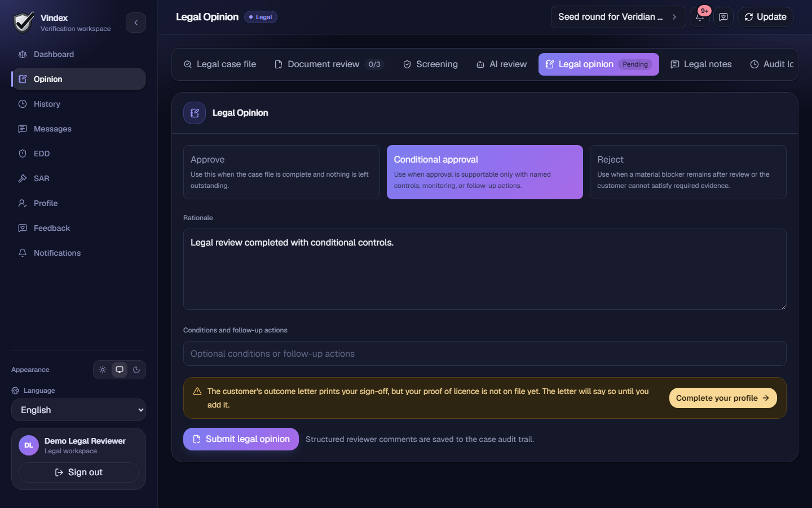Choose the Reject decision option
Image resolution: width=812 pixels, height=508 pixels.
click(688, 172)
